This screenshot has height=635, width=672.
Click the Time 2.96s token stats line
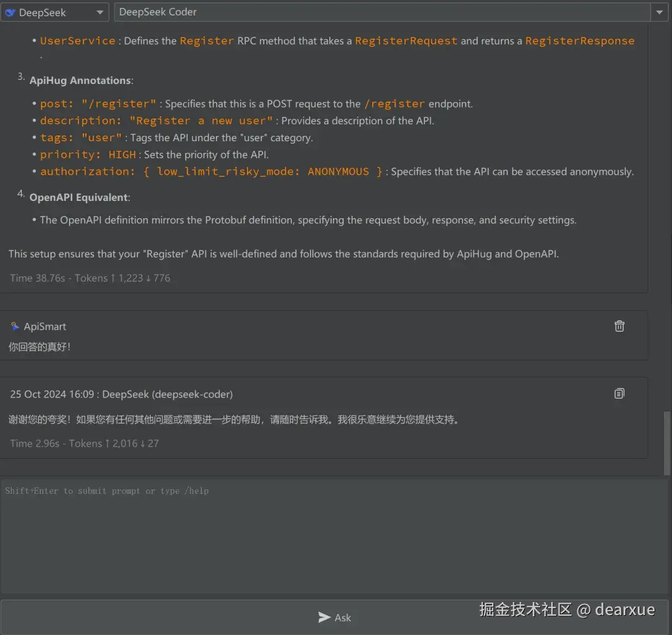(x=85, y=443)
